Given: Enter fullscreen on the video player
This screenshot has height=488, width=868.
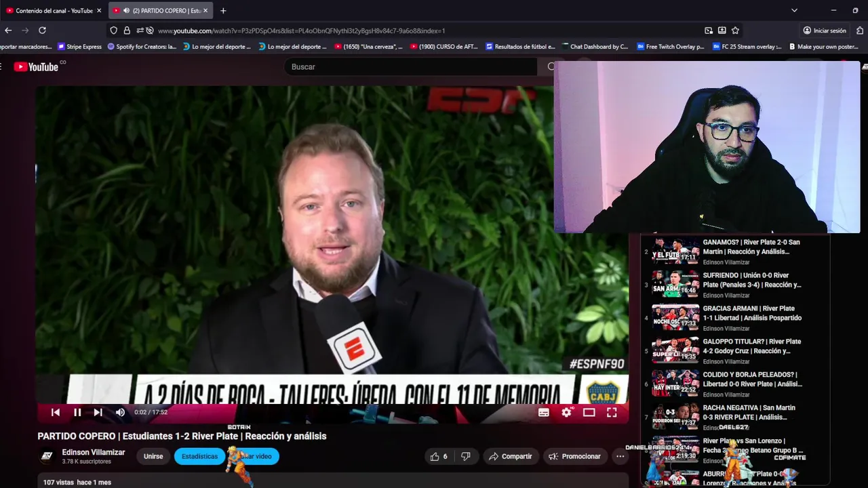Looking at the screenshot, I should coord(612,412).
